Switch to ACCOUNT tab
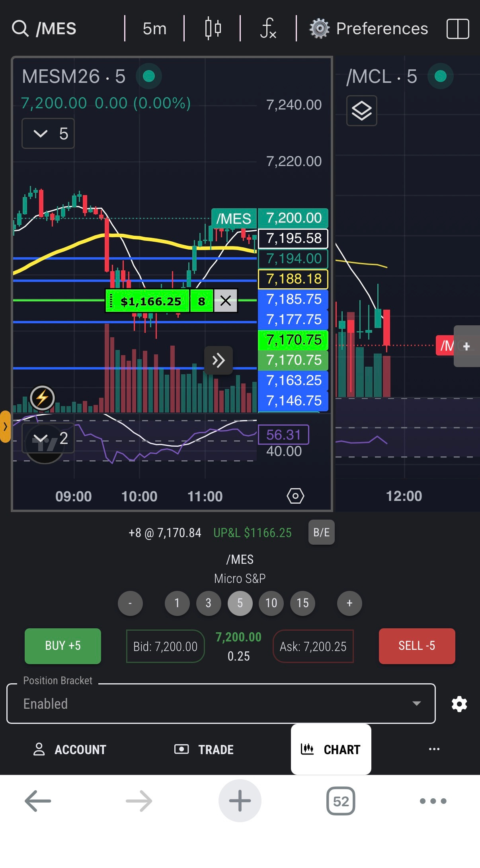The width and height of the screenshot is (480, 868). 70,749
